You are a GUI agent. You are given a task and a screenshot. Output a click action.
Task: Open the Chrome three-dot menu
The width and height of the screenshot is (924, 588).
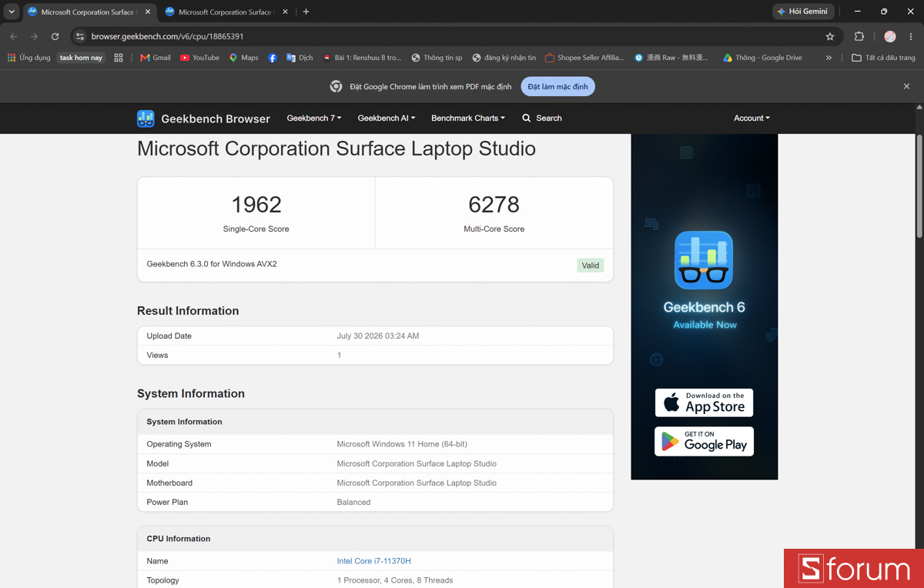911,36
